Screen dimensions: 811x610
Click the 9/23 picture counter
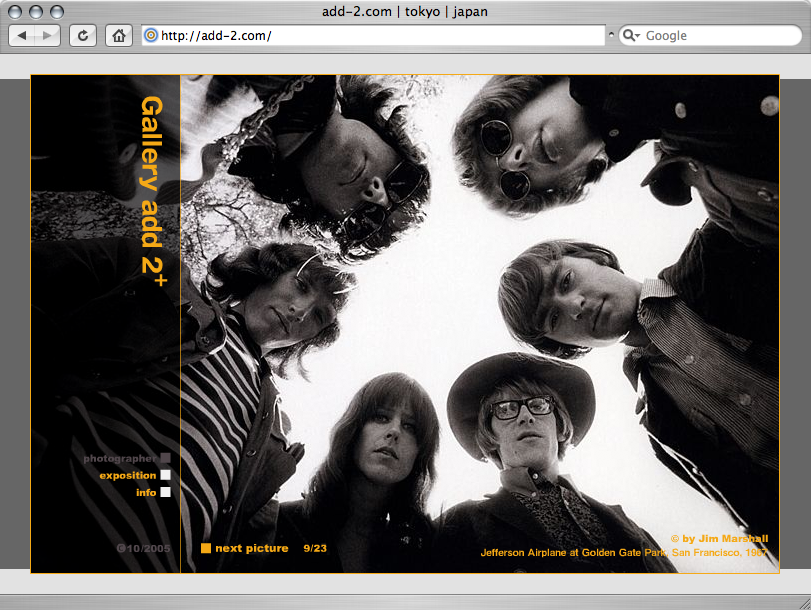click(315, 548)
